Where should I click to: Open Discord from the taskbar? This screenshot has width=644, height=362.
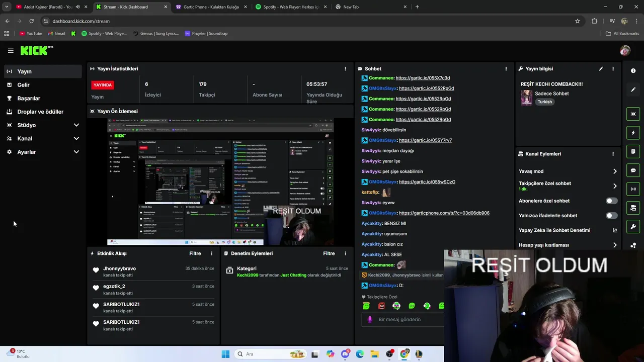(x=345, y=354)
